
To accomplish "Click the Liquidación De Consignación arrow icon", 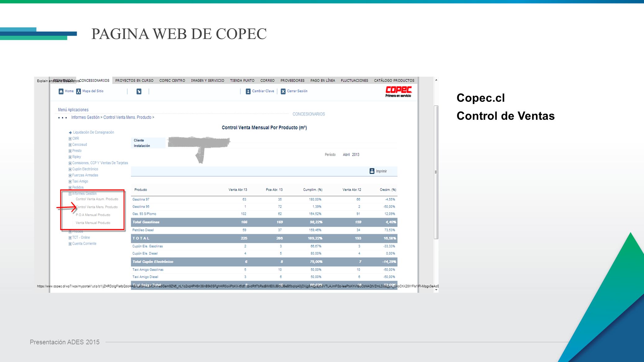I will 70,133.
